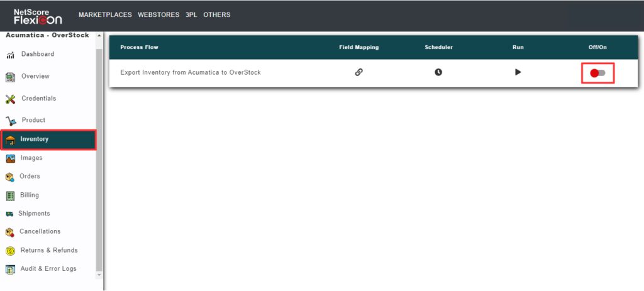The width and height of the screenshot is (644, 291).
Task: Select Billing in the sidebar
Action: point(30,195)
